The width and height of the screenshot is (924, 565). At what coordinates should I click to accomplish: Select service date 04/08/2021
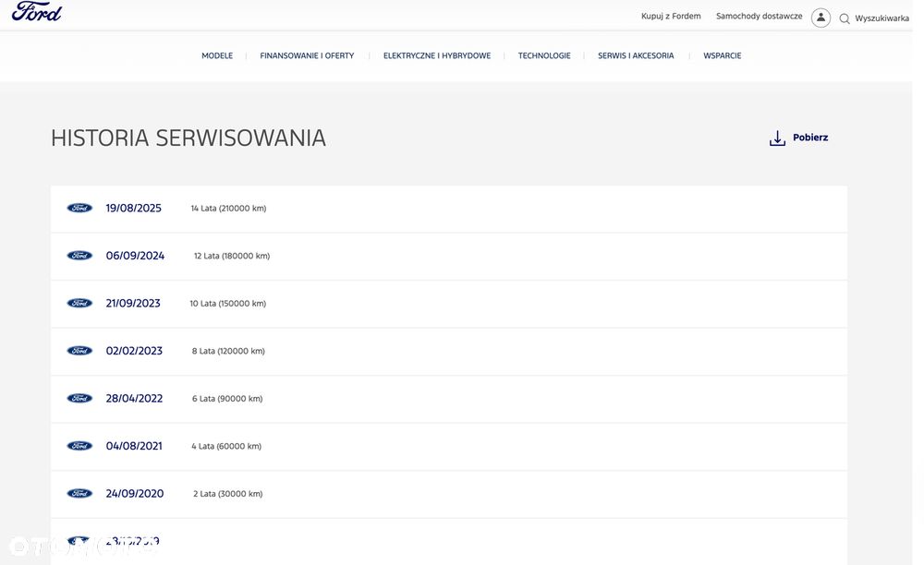(x=134, y=447)
